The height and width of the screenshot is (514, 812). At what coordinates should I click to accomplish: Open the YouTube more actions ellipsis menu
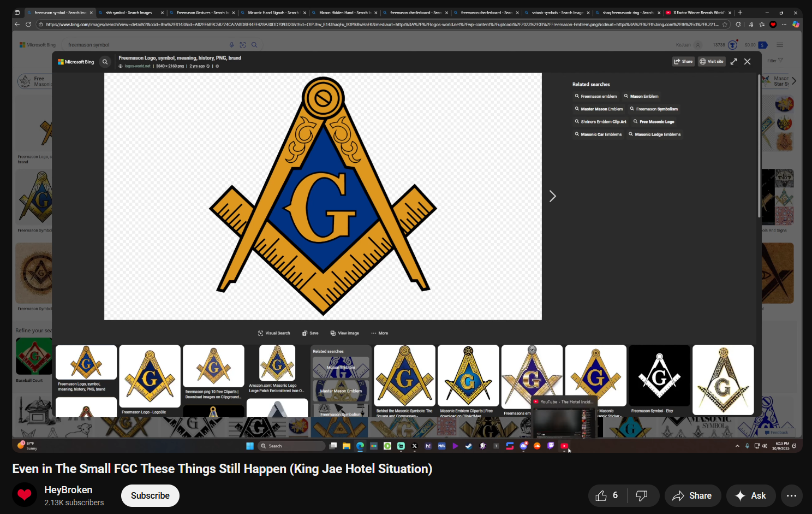coord(791,495)
